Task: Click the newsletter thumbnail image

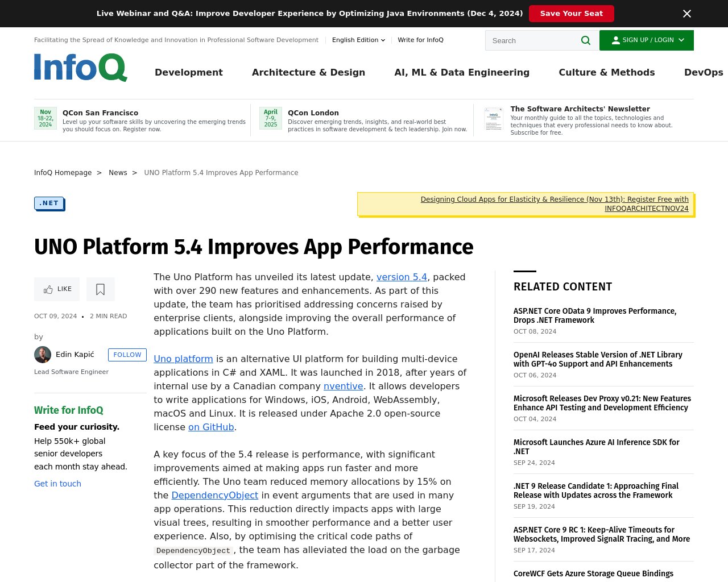Action: [494, 119]
